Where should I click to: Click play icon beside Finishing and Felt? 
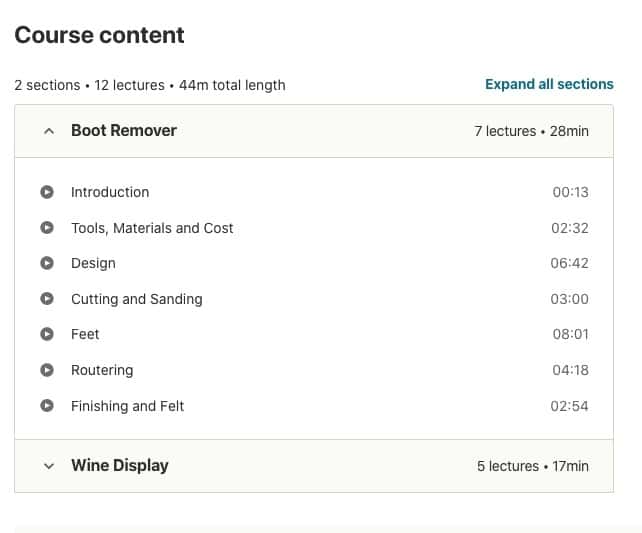(46, 406)
